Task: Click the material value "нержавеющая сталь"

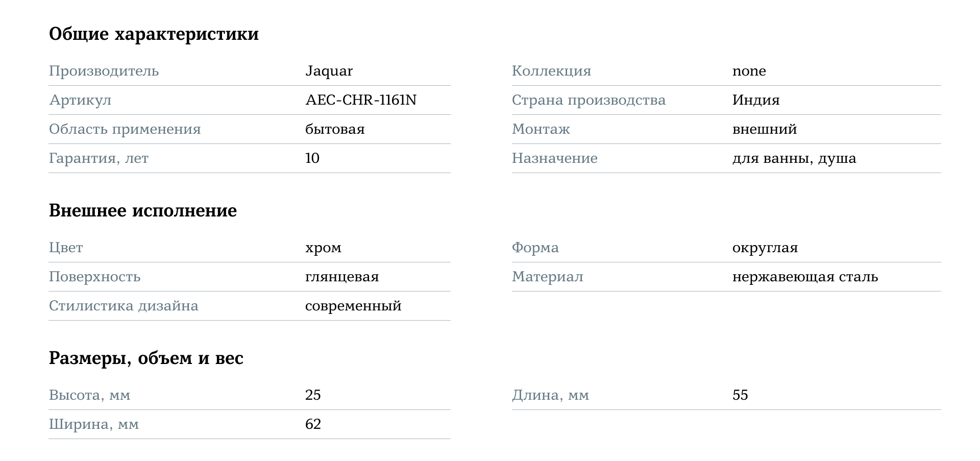Action: tap(805, 277)
